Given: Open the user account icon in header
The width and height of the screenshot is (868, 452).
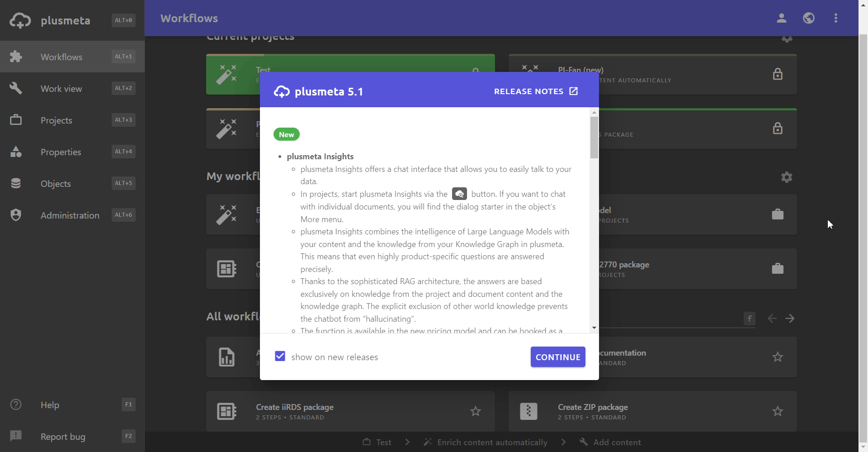Looking at the screenshot, I should [782, 18].
